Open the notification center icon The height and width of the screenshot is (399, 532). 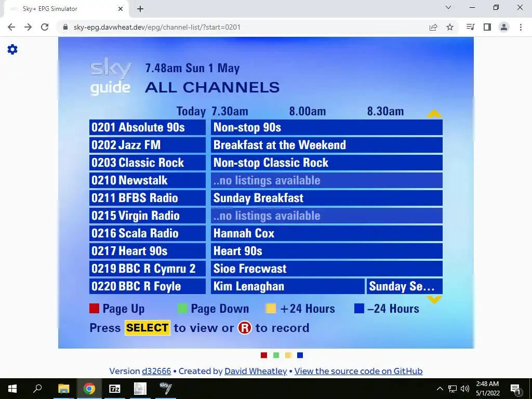516,389
